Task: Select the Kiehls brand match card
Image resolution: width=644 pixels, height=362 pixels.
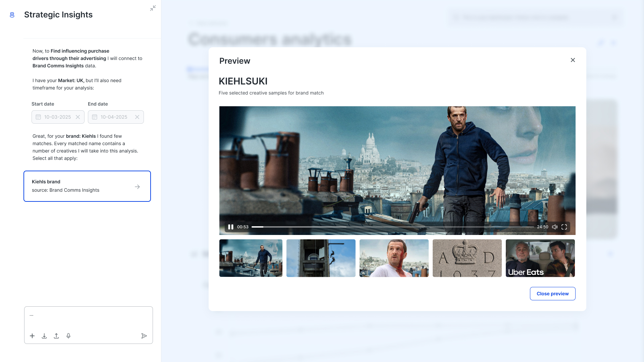Action: [87, 186]
